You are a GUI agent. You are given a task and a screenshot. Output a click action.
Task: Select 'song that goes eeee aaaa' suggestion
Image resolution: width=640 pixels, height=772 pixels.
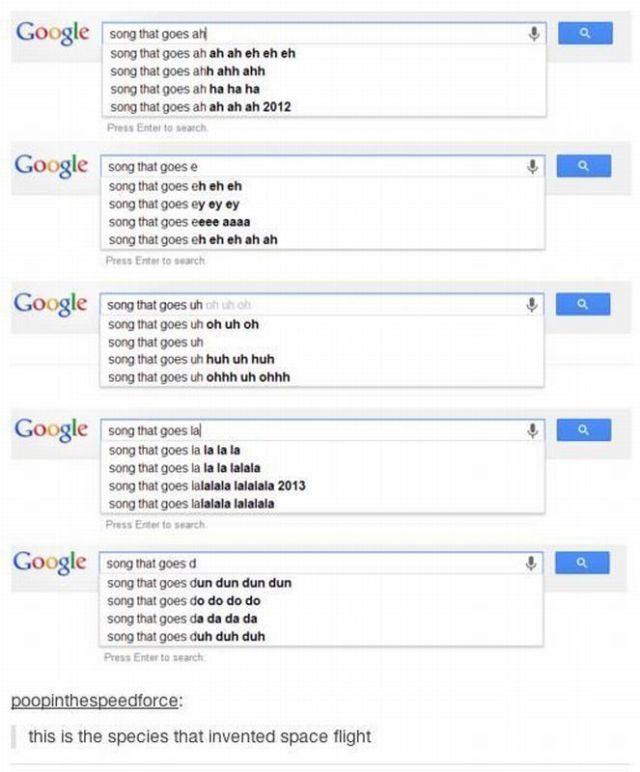pyautogui.click(x=181, y=222)
